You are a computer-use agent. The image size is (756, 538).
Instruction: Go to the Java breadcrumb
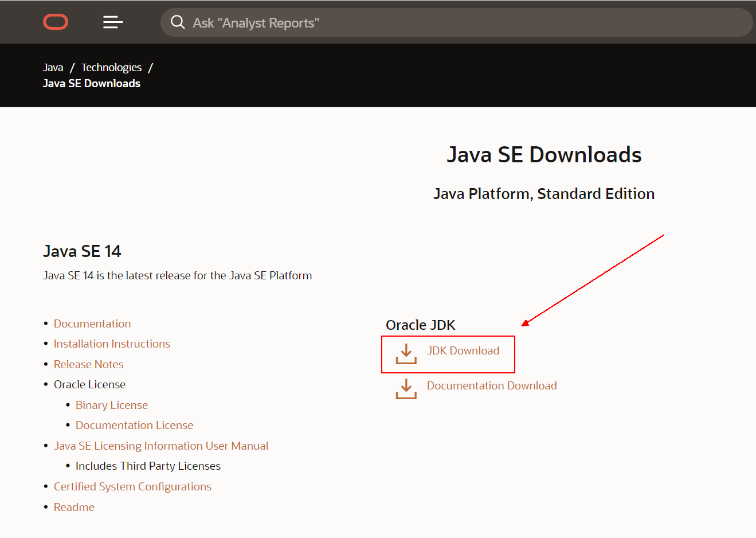(x=53, y=68)
